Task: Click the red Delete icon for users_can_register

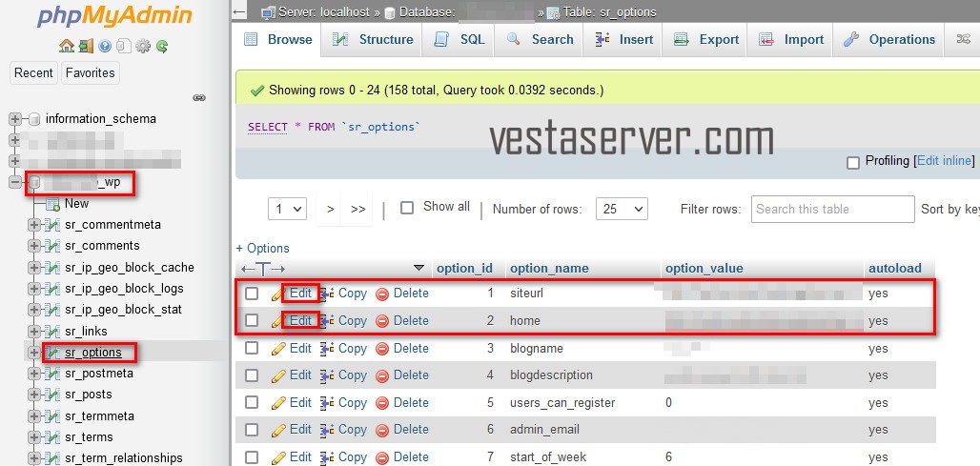Action: pyautogui.click(x=382, y=403)
